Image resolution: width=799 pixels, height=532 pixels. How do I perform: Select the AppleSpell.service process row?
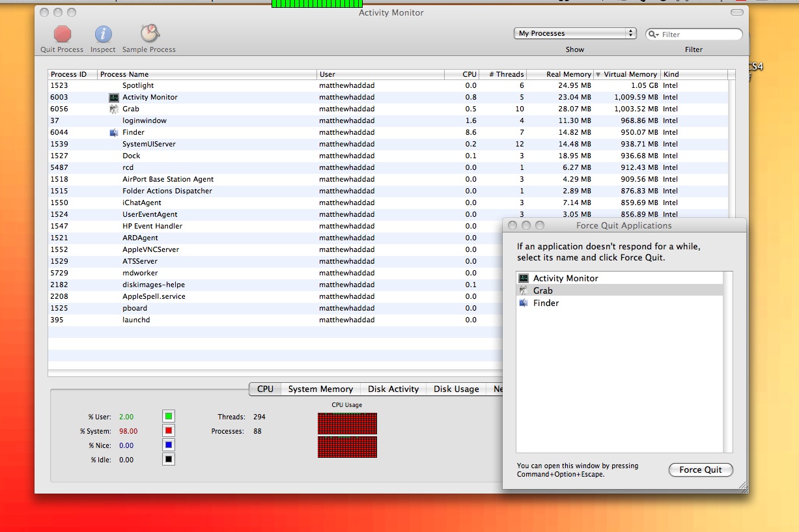(275, 296)
